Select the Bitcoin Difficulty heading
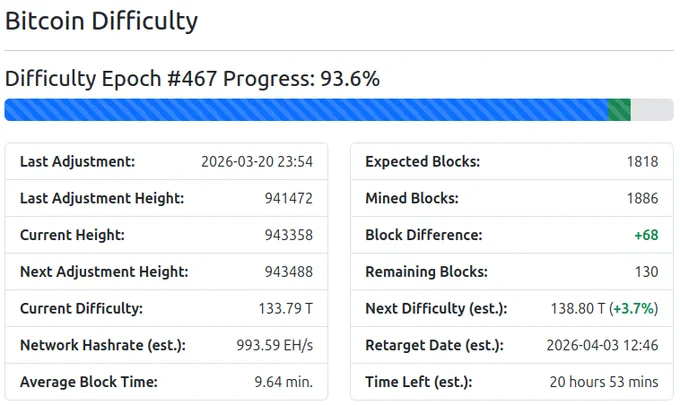Screen dimensions: 680x405 point(101,21)
